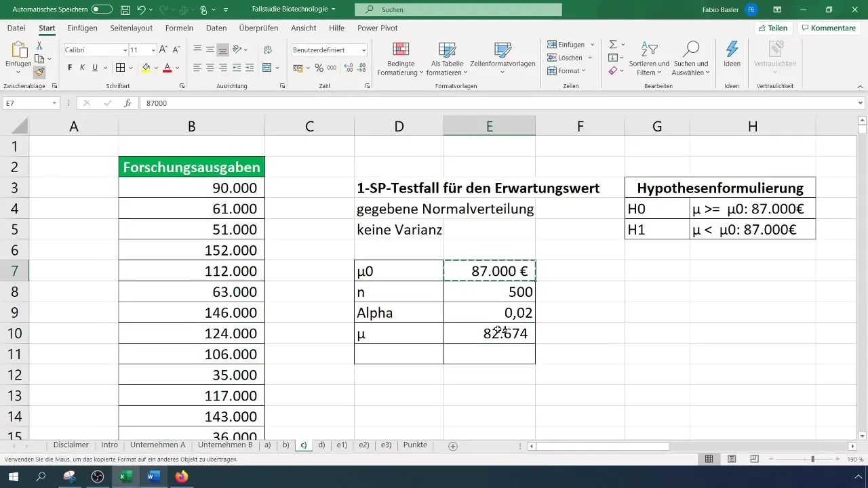Click the Suchen search box
The width and height of the screenshot is (868, 488).
point(458,9)
